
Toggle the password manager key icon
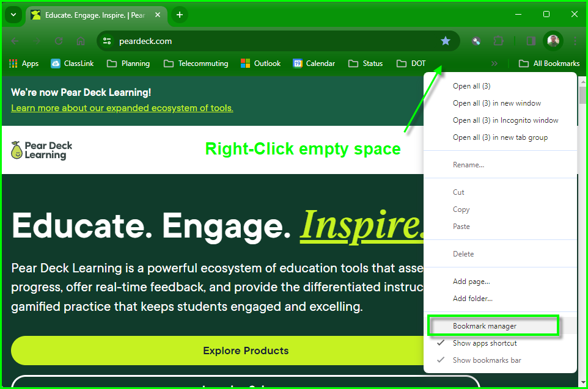point(476,41)
